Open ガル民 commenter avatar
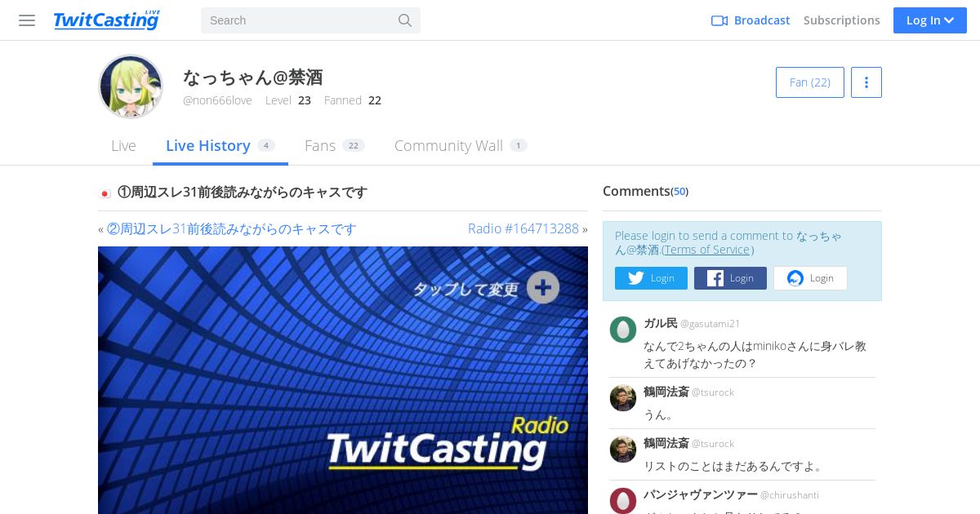The height and width of the screenshot is (514, 980). click(x=623, y=330)
